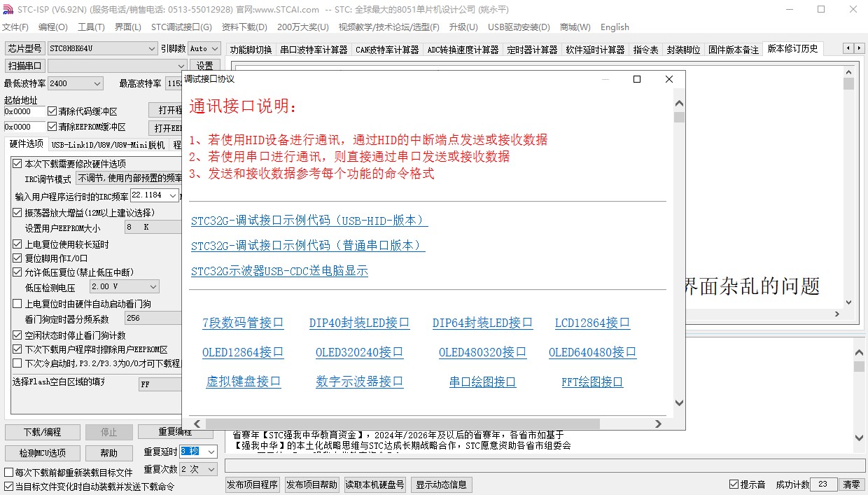The height and width of the screenshot is (495, 868).
Task: Click dialog vertical scrollbar down arrow
Action: (x=679, y=403)
